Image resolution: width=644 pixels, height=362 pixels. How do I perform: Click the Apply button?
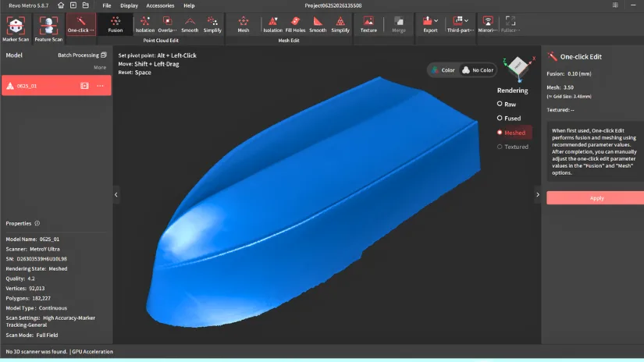(596, 198)
